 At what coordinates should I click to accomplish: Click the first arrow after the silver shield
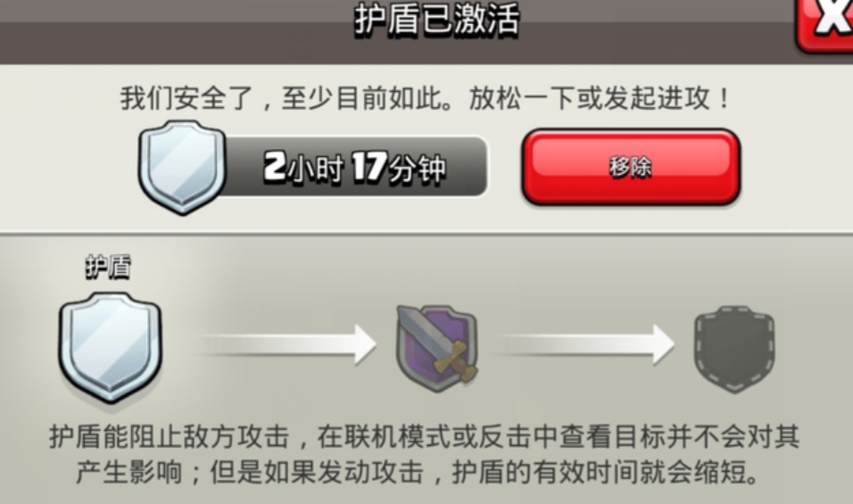tap(288, 344)
